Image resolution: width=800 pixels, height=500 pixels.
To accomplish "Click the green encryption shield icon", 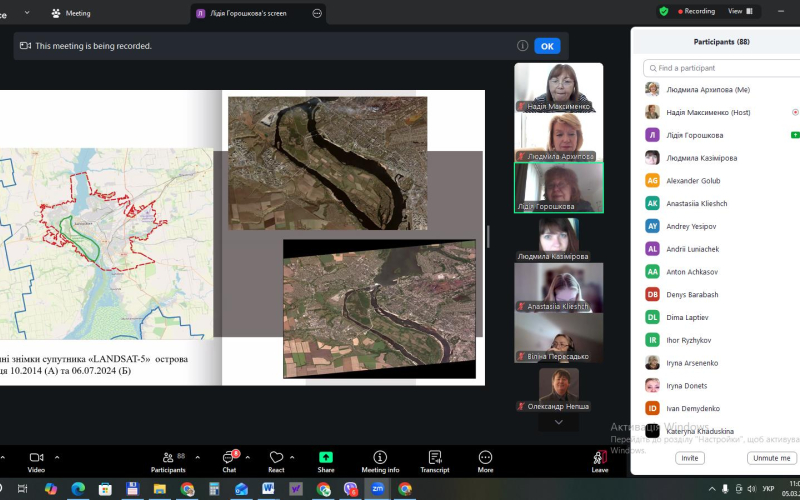I will (x=664, y=11).
